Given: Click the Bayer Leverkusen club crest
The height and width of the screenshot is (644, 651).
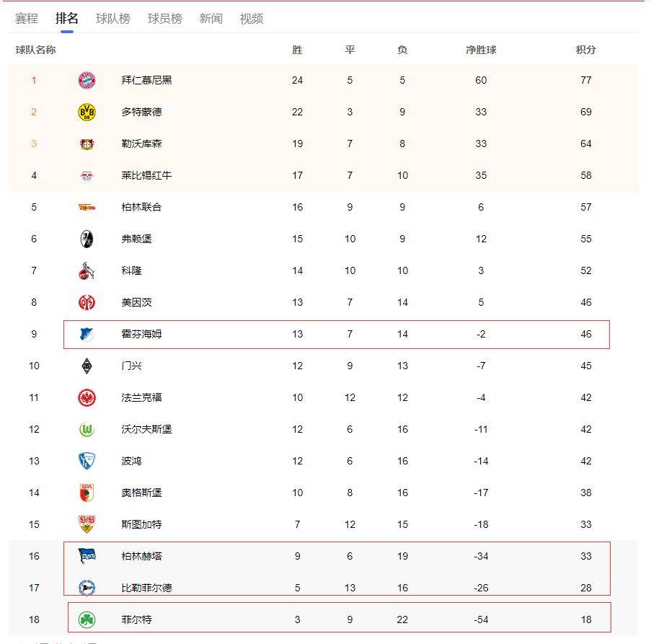Looking at the screenshot, I should pyautogui.click(x=87, y=144).
